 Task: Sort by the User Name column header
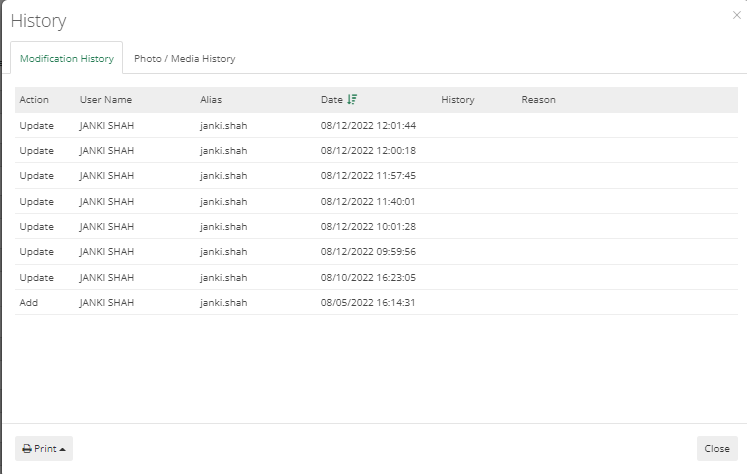coord(106,100)
